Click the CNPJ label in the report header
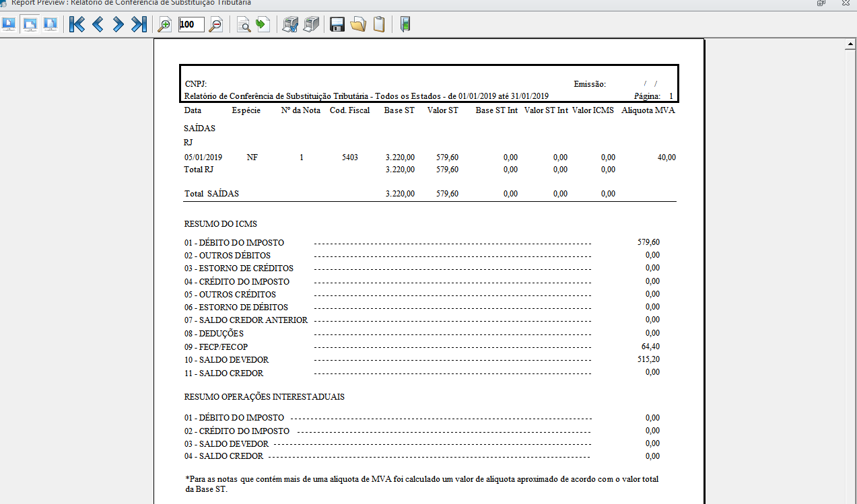857x504 pixels. tap(195, 84)
